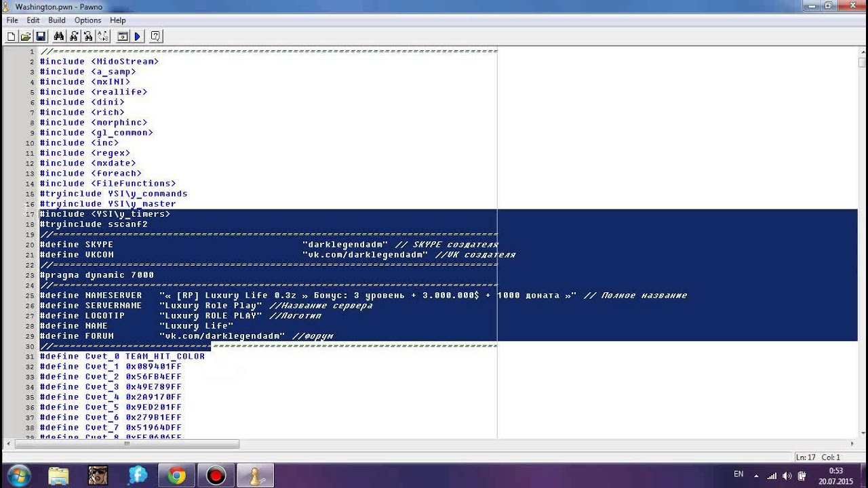Click the '#define VKCOM' line
This screenshot has height=488, width=868.
pos(277,255)
